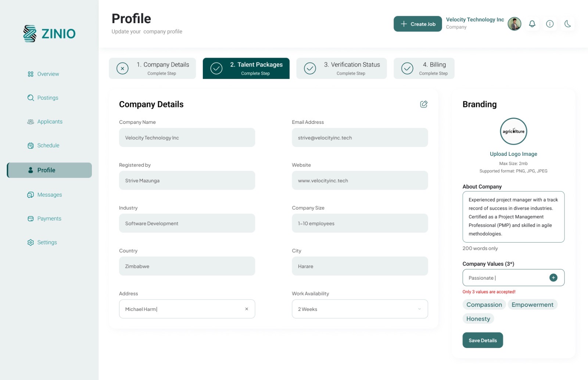Click Upload Logo Image link
The image size is (588, 380).
513,154
